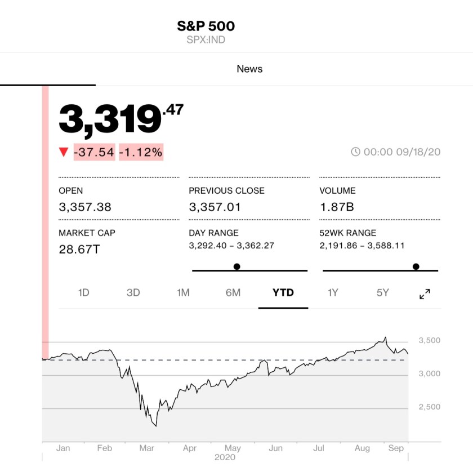This screenshot has width=473, height=476.
Task: Click the S&P 500 title
Action: click(206, 26)
